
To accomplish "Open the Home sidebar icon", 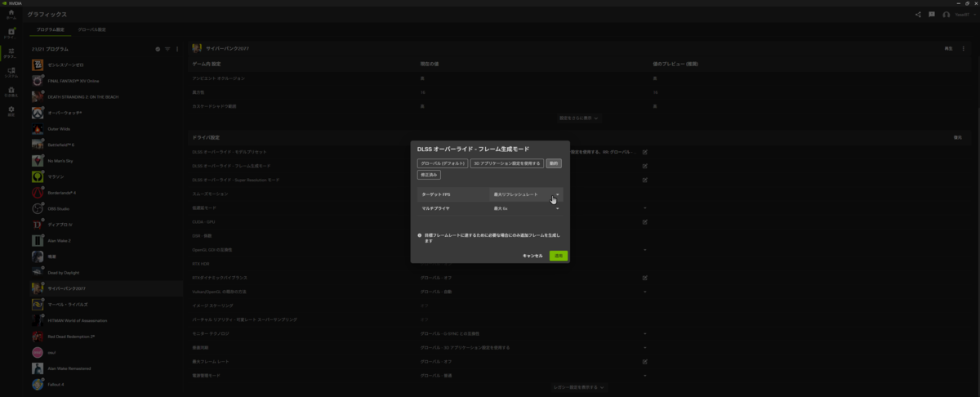I will (11, 14).
